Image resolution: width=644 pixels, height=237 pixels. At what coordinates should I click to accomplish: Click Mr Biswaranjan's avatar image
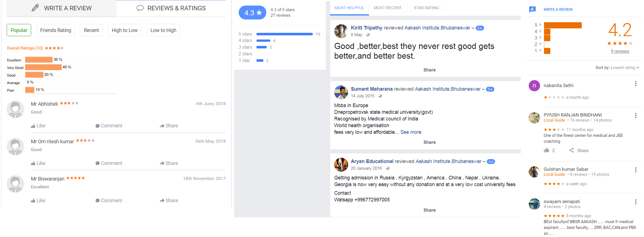pyautogui.click(x=15, y=184)
